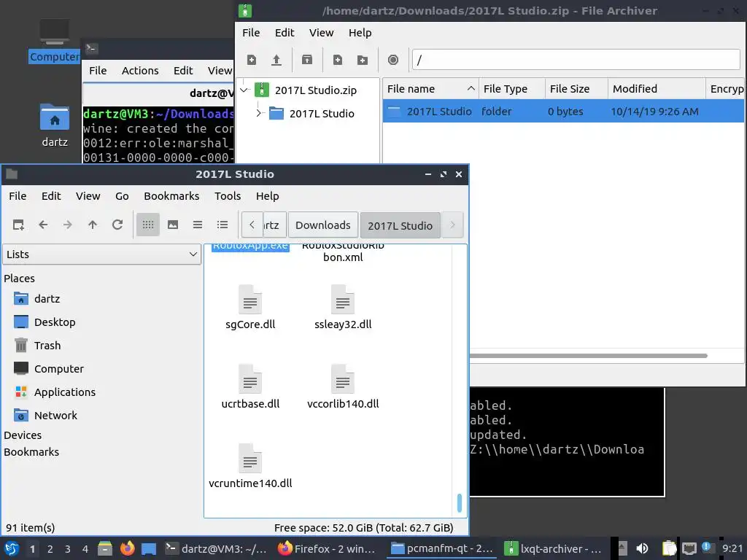747x560 pixels.
Task: Go forward with the right arrow in pcmanfm
Action: [x=68, y=225]
